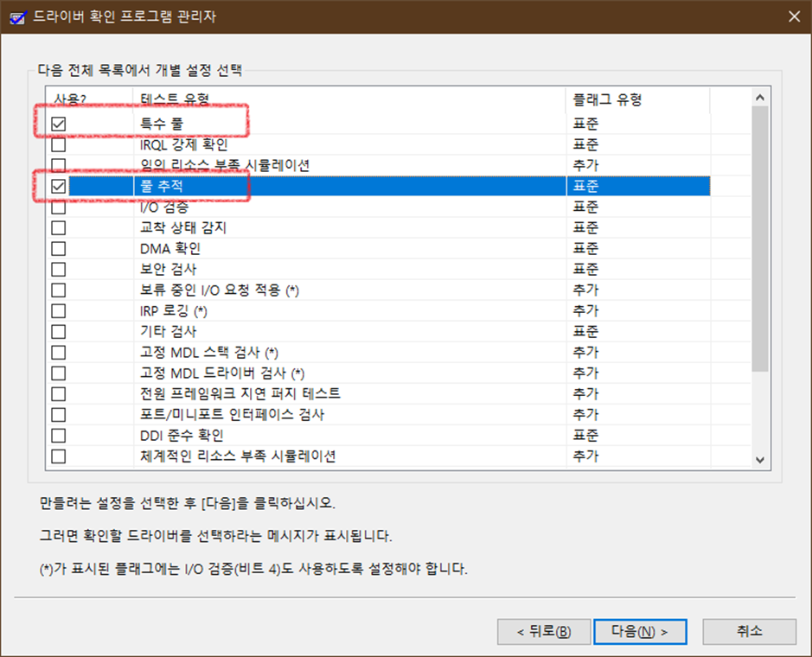
Task: Enable 전원 프레임워크 지연 퍼지 테스트 checkbox
Action: coord(59,394)
